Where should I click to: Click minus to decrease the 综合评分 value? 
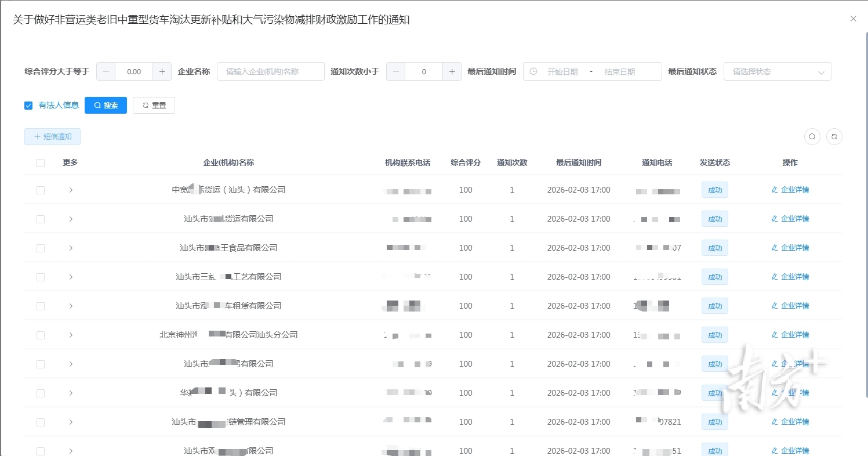click(x=106, y=71)
